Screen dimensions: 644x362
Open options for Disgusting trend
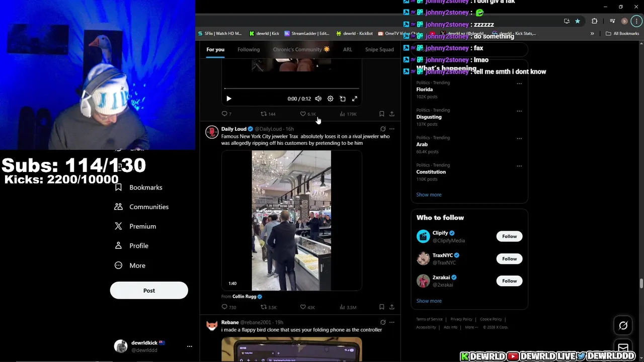point(519,111)
